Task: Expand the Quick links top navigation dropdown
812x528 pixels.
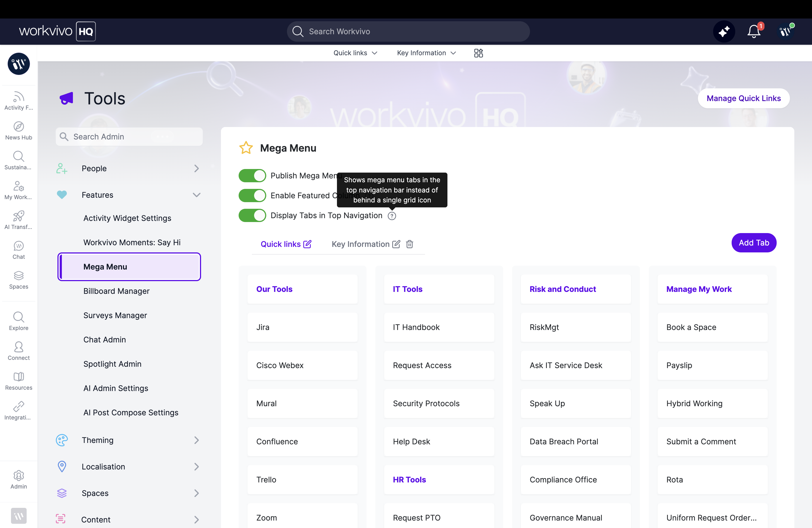Action: pyautogui.click(x=355, y=53)
